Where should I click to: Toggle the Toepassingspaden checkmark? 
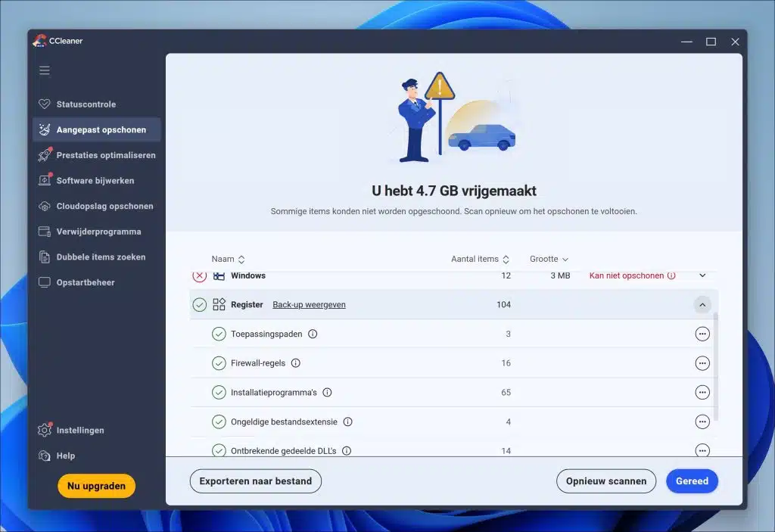(219, 334)
